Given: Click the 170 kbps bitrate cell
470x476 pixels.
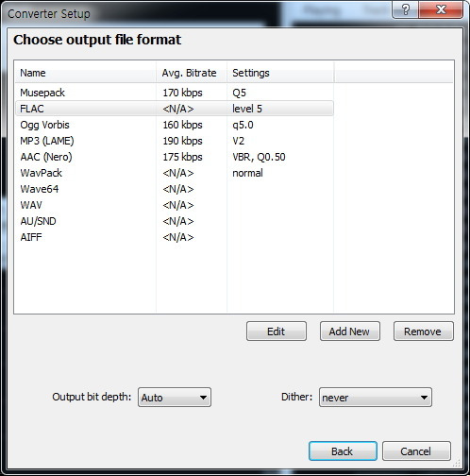Looking at the screenshot, I should (182, 93).
